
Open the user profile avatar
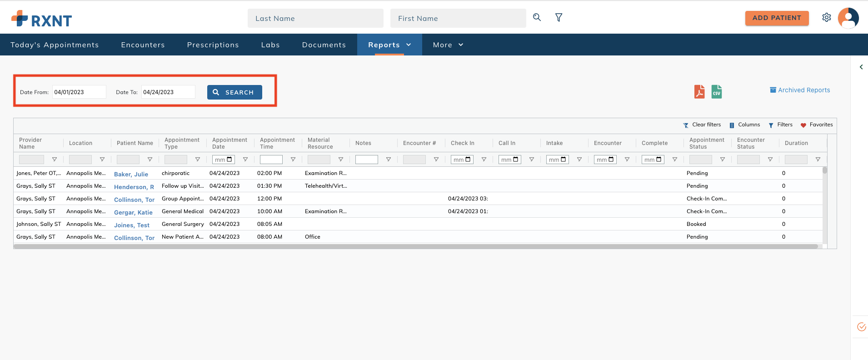(x=848, y=18)
